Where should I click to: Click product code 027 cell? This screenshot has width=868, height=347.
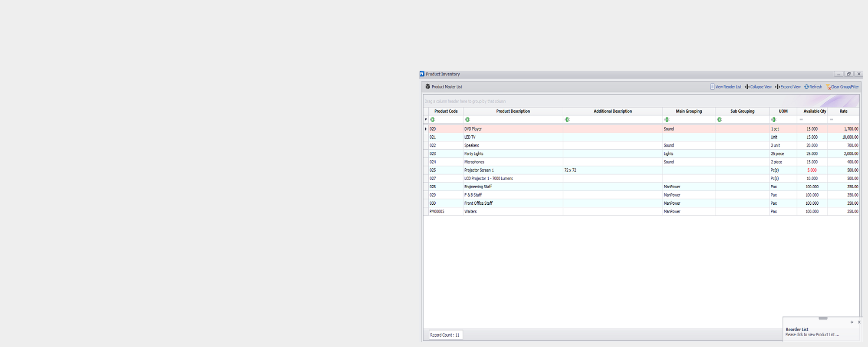click(x=446, y=178)
